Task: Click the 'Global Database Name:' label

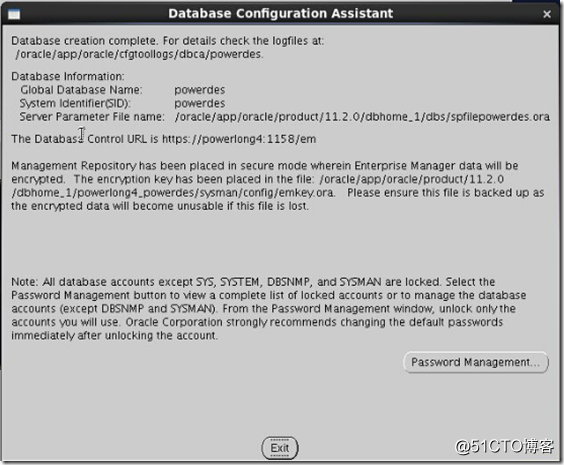Action: tap(81, 90)
